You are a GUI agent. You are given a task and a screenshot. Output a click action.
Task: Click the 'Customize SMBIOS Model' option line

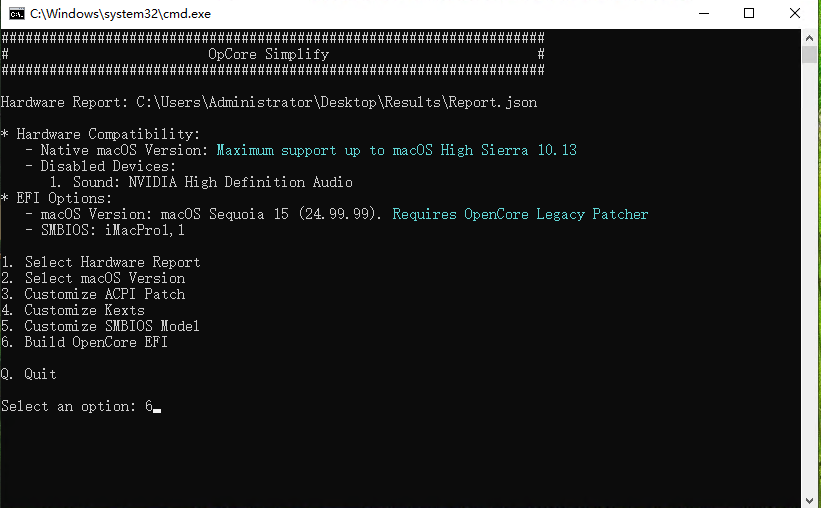click(100, 326)
